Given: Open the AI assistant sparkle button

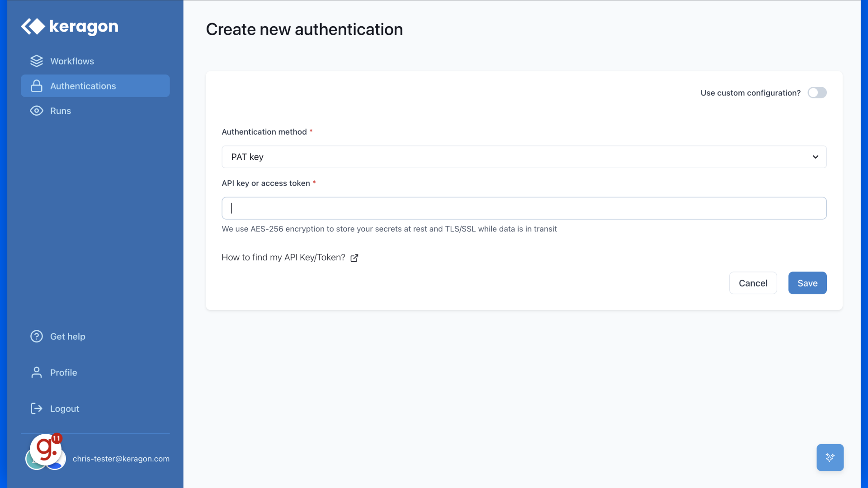Looking at the screenshot, I should (830, 457).
